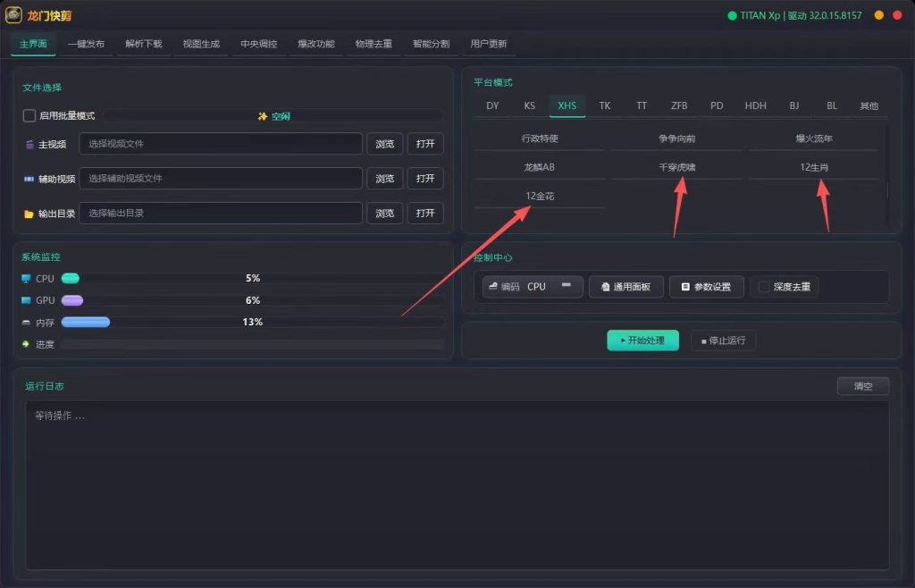The height and width of the screenshot is (588, 915).
Task: Click the 主视频 clapperboard icon
Action: point(29,144)
